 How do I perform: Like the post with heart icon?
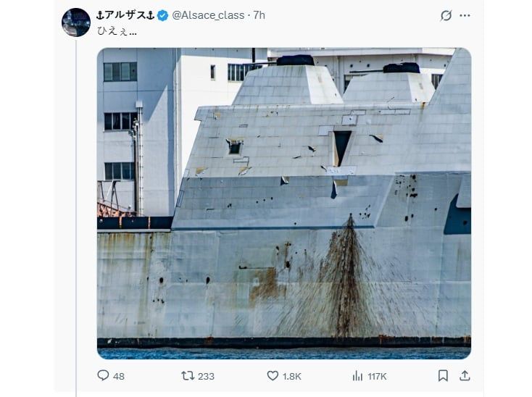pyautogui.click(x=273, y=375)
